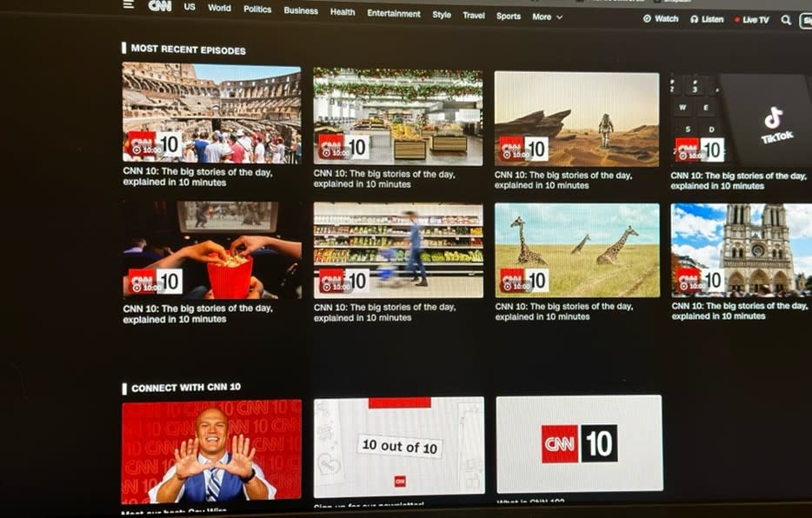The image size is (812, 518).
Task: Open Watch with play icon
Action: point(661,18)
